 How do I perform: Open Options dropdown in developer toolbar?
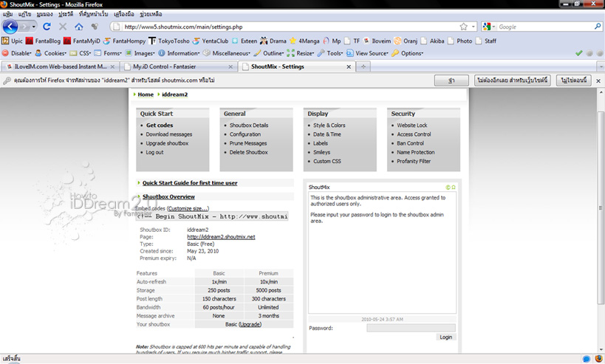click(x=408, y=53)
